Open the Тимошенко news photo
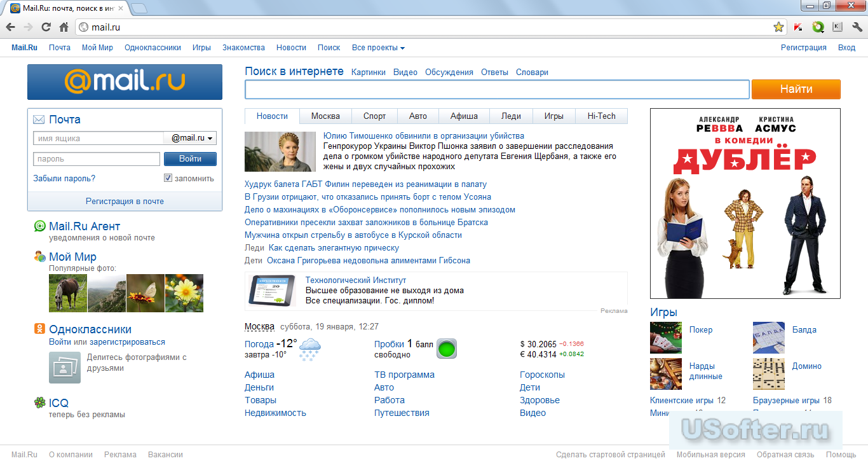The image size is (868, 463). 280,151
